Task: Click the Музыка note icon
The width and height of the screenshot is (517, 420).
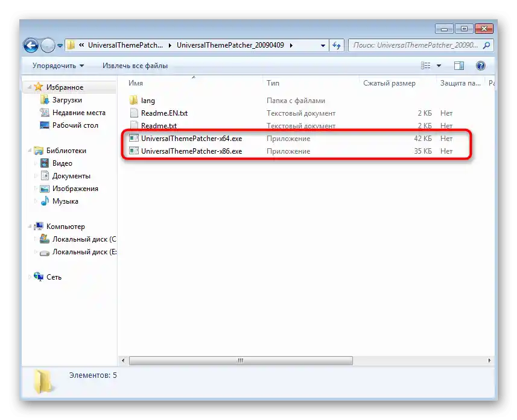Action: click(x=45, y=201)
